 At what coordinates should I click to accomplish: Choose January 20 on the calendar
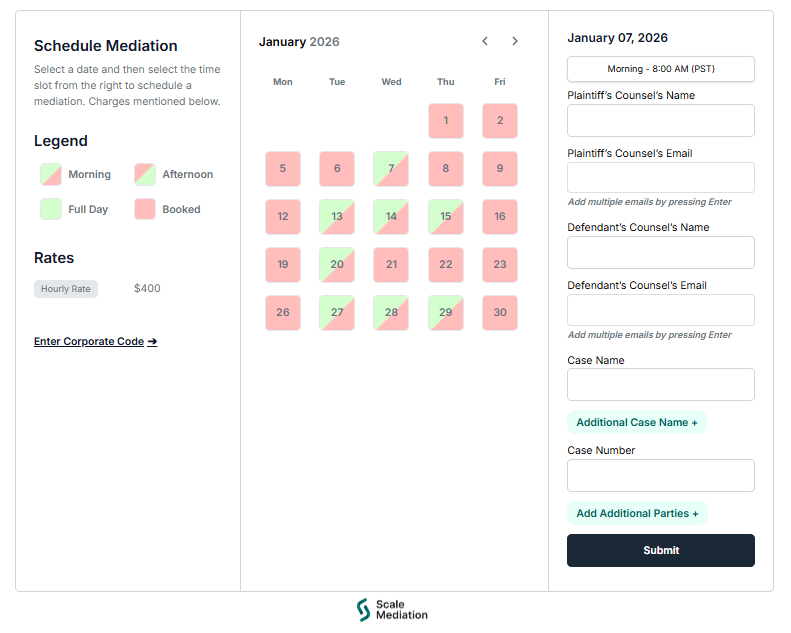pos(337,265)
